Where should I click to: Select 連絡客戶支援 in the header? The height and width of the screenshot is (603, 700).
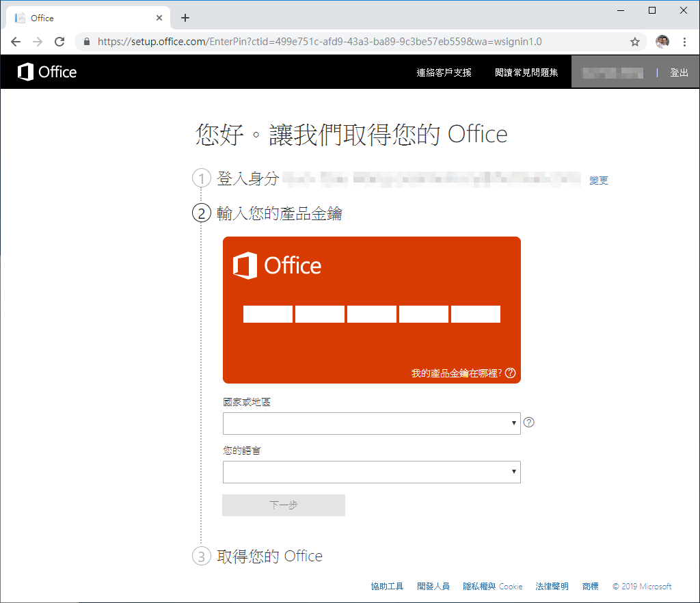tap(444, 71)
